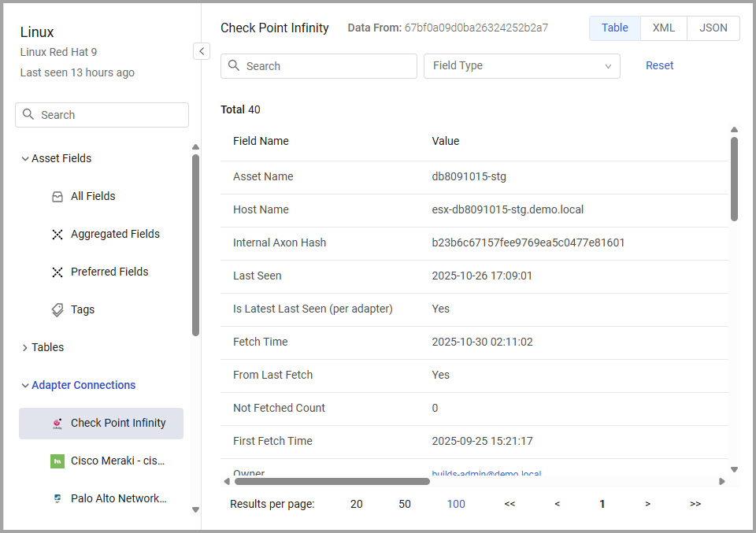Image resolution: width=756 pixels, height=533 pixels.
Task: Collapse the Asset Fields section
Action: pyautogui.click(x=24, y=158)
